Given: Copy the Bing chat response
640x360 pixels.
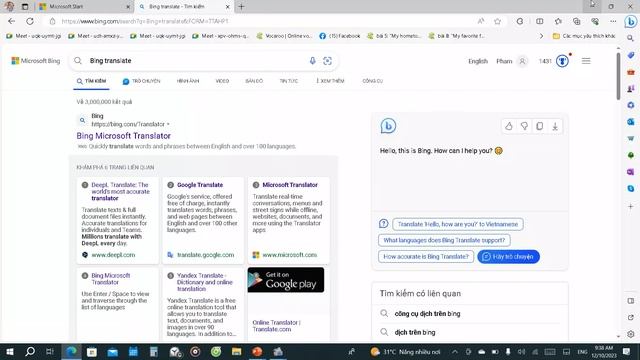Looking at the screenshot, I should [540, 126].
